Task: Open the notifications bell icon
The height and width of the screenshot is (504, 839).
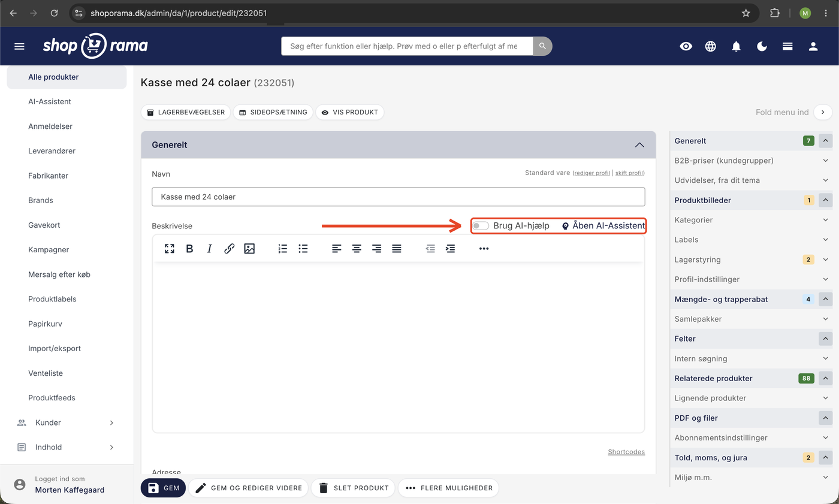Action: pos(737,46)
